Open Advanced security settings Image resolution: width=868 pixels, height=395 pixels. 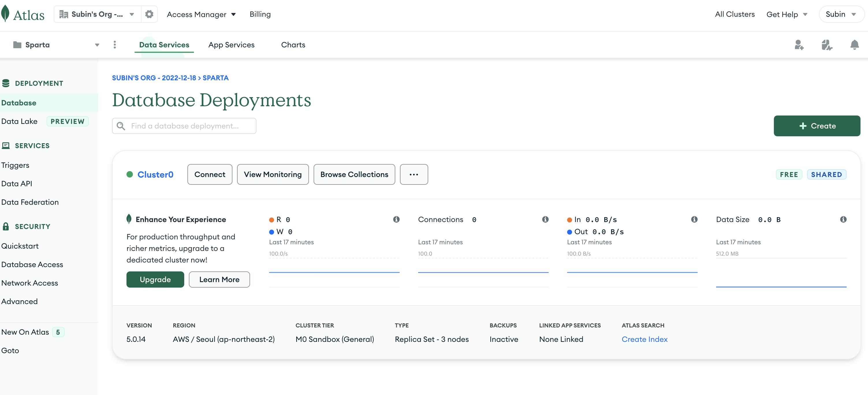(x=19, y=302)
